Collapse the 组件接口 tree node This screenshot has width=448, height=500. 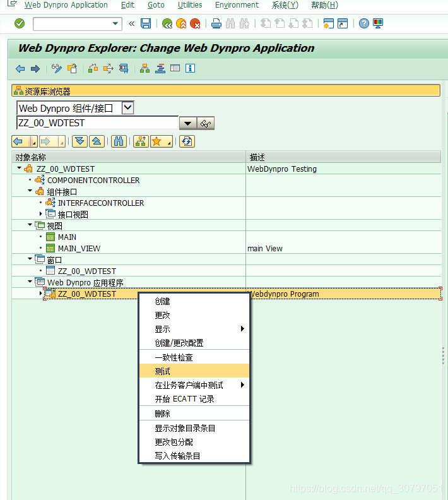(30, 191)
